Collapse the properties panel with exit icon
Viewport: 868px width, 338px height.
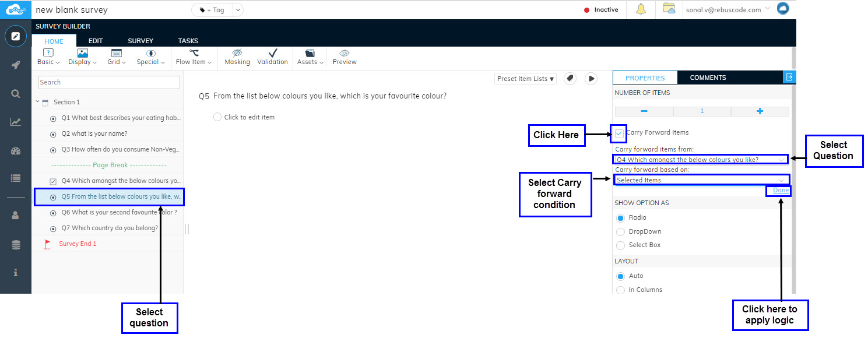pyautogui.click(x=789, y=78)
